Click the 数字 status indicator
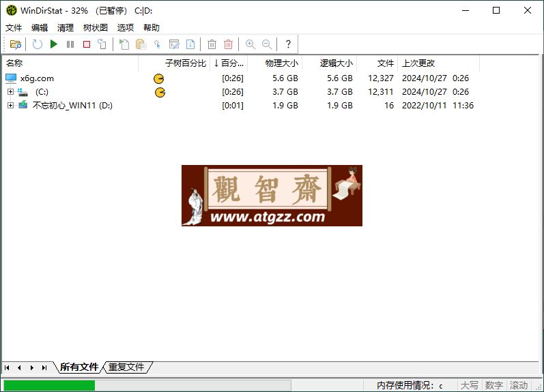Image resolution: width=544 pixels, height=392 pixels. 493,385
